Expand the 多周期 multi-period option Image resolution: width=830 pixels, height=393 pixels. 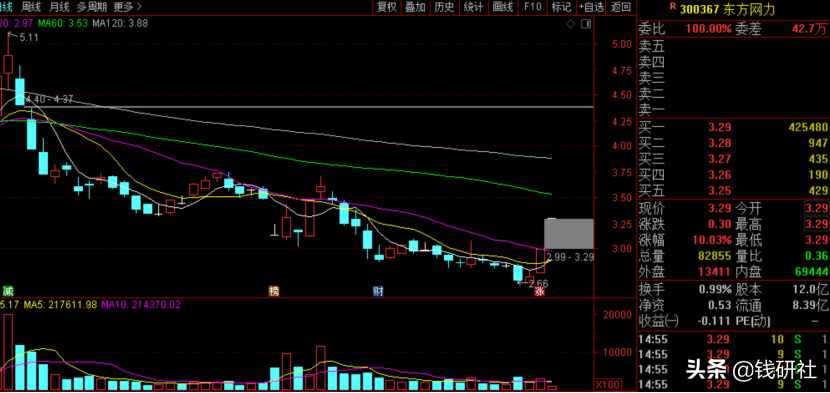(x=91, y=7)
